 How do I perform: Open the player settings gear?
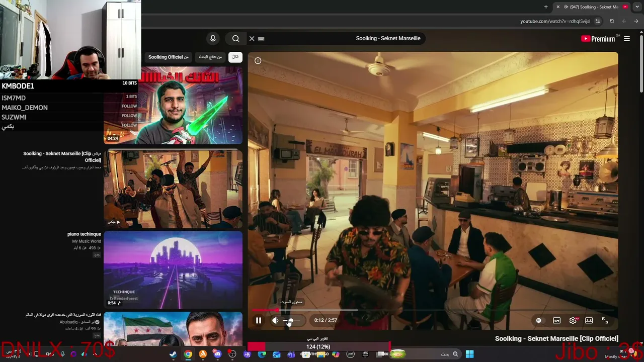[573, 320]
